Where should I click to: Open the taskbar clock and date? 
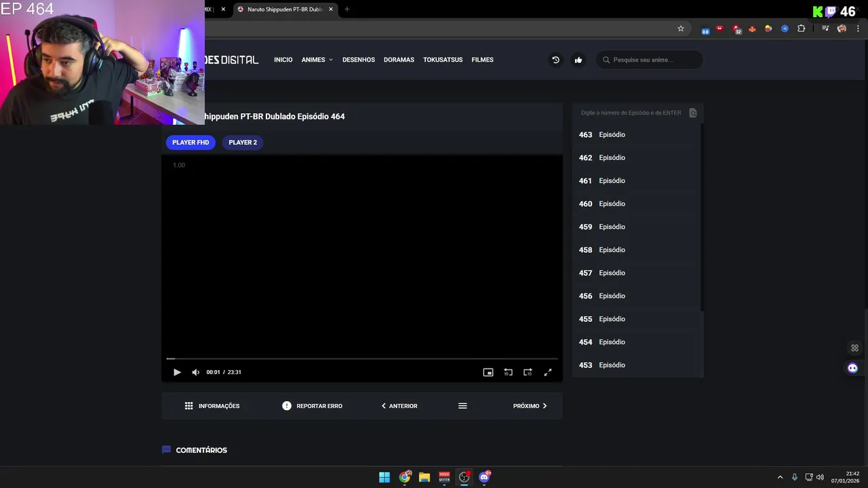[846, 477]
